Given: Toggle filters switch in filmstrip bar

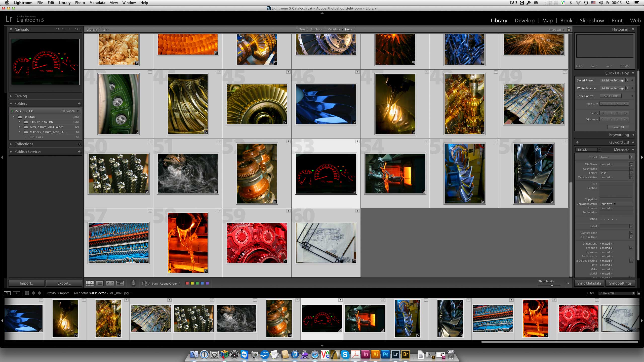Looking at the screenshot, I should [639, 293].
